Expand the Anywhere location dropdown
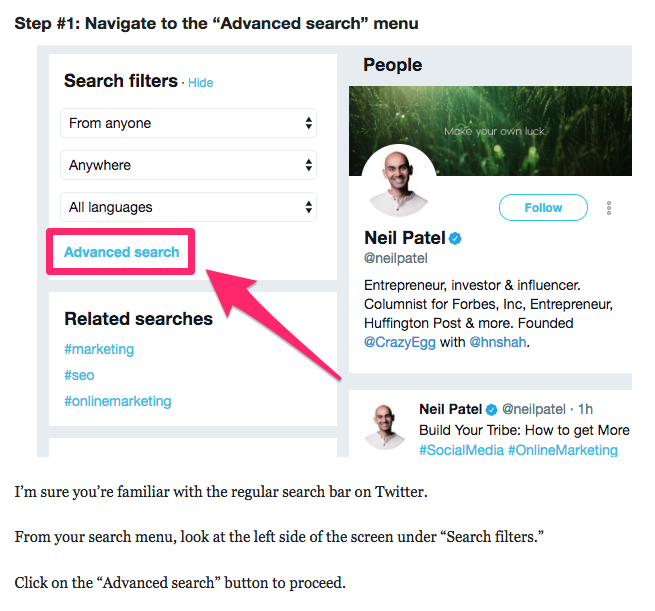The height and width of the screenshot is (611, 655). tap(188, 165)
